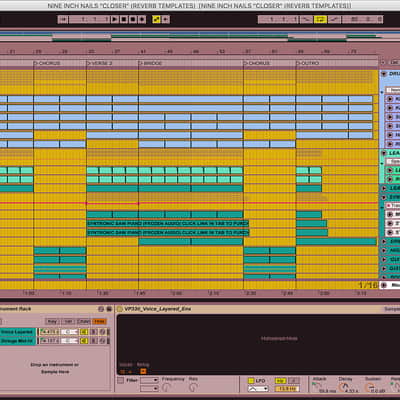Screen dimensions: 400x400
Task: Toggle the yellow LFO switch
Action: pos(251,381)
